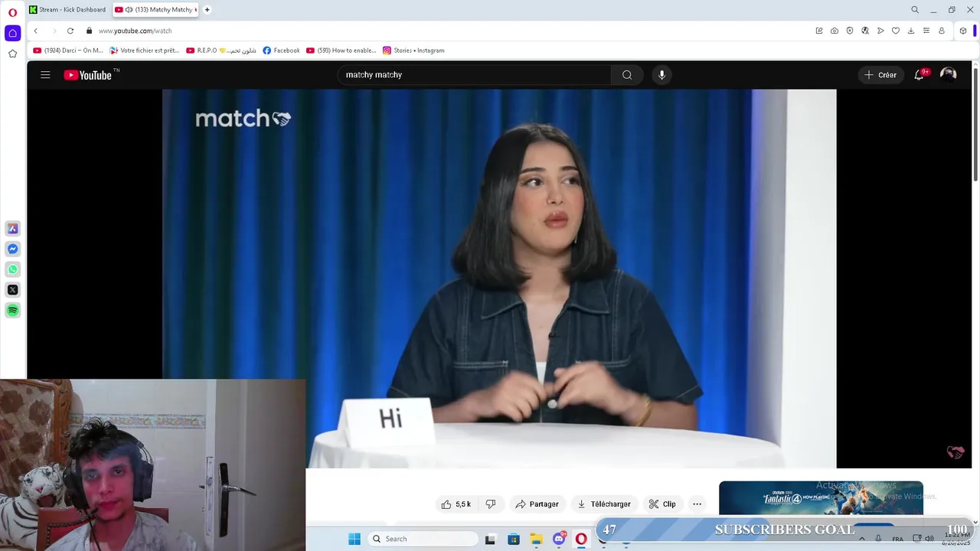Image resolution: width=980 pixels, height=551 pixels.
Task: View site info padlock icon
Action: (x=90, y=31)
